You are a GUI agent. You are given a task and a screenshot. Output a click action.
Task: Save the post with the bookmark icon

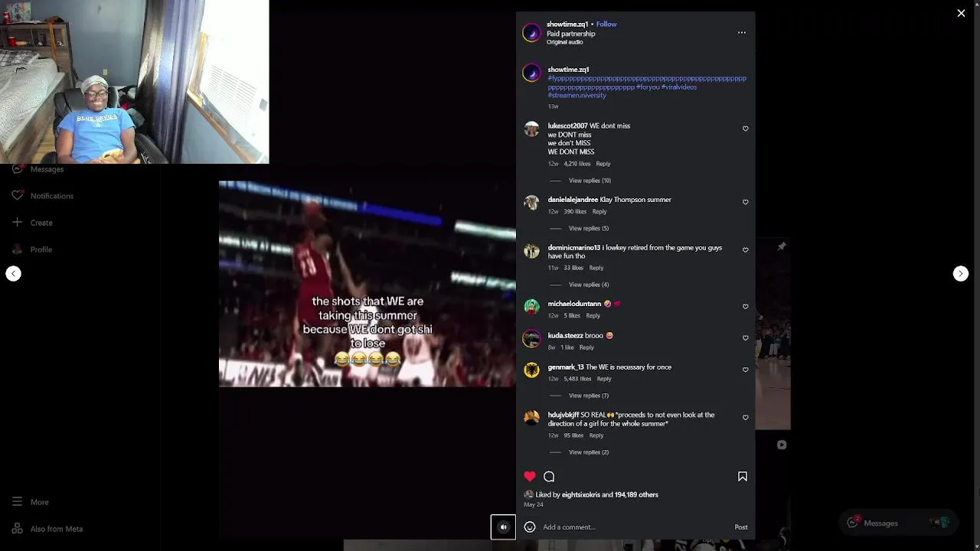pyautogui.click(x=742, y=477)
